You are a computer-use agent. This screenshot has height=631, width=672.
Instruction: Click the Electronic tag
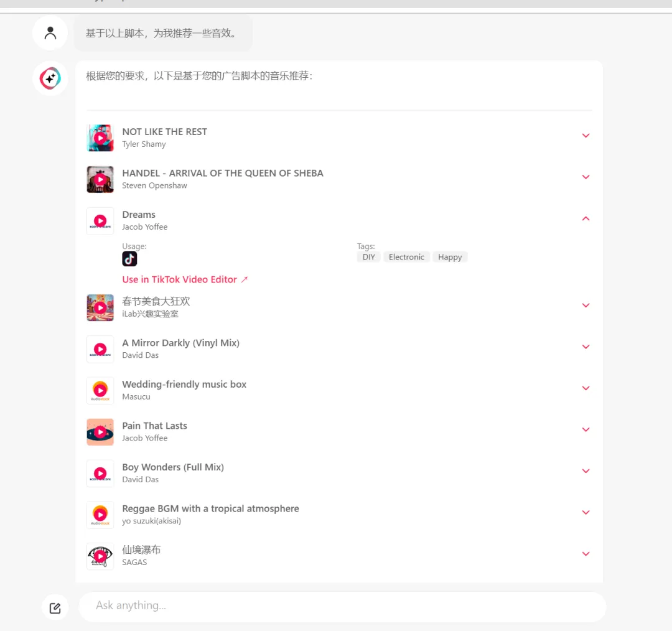406,257
